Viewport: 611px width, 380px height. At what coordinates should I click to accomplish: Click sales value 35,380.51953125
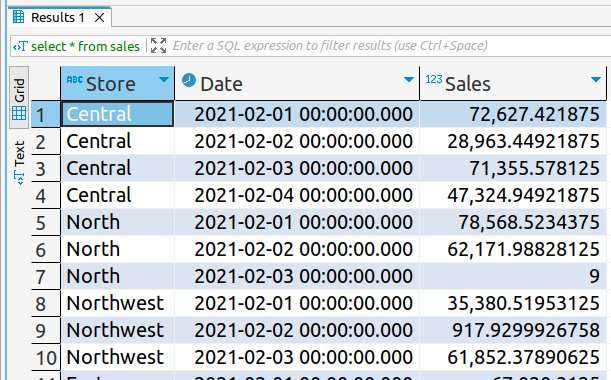pyautogui.click(x=513, y=303)
